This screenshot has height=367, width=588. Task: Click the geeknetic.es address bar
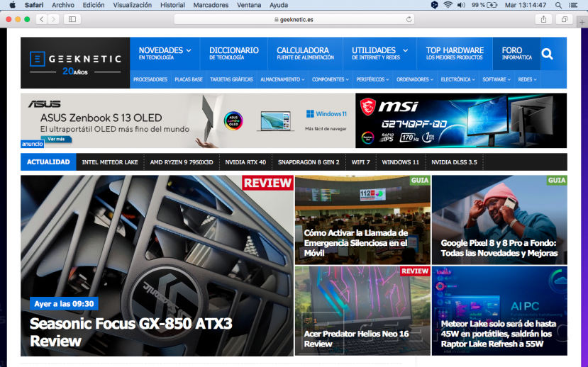pos(294,19)
